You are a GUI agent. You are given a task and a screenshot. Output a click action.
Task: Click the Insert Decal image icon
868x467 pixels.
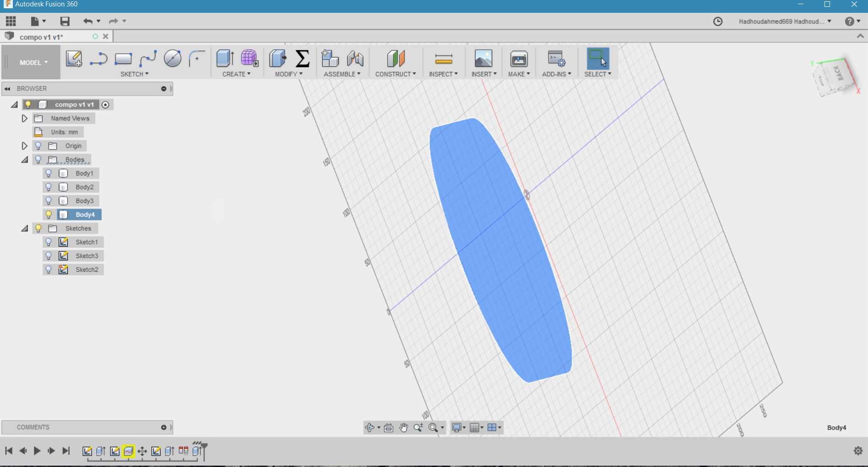coord(483,59)
